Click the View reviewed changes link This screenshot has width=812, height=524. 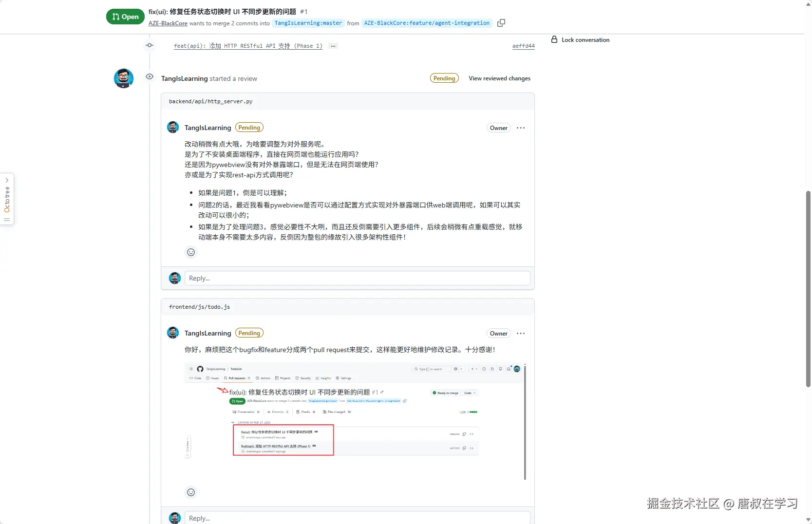coord(499,78)
